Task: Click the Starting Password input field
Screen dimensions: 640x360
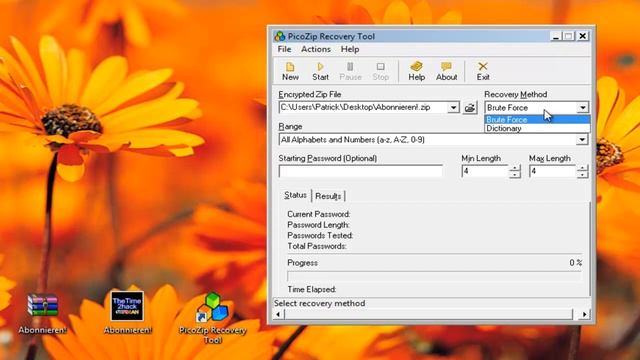Action: pos(361,171)
